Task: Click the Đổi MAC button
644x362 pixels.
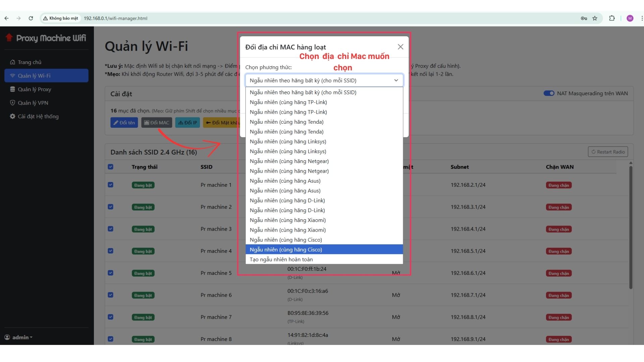Action: [x=157, y=123]
